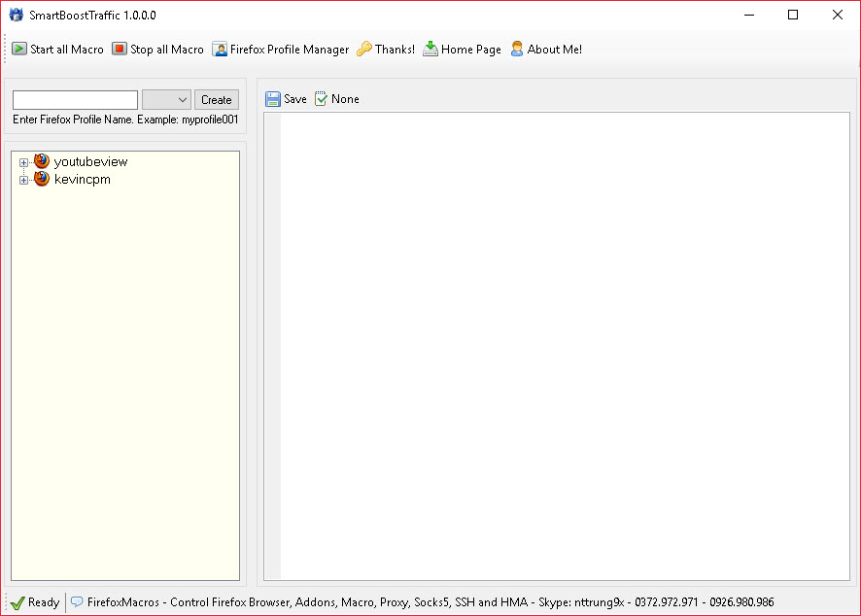Click the speech bubble icon in status bar
Viewport: 861px width, 616px height.
coord(77,602)
